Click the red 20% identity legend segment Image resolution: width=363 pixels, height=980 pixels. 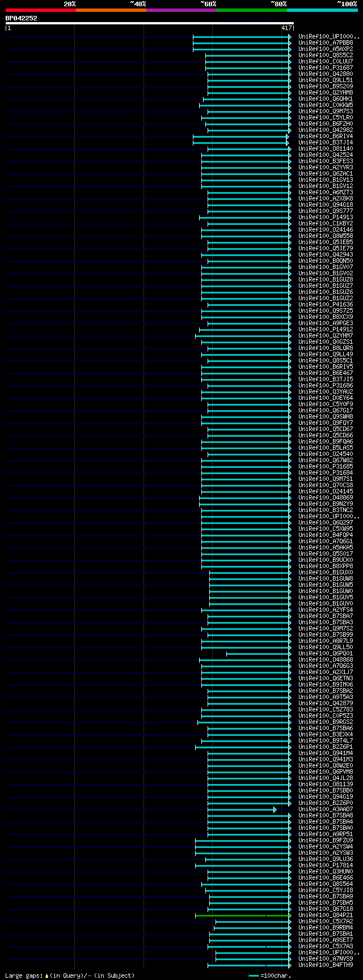tap(41, 10)
